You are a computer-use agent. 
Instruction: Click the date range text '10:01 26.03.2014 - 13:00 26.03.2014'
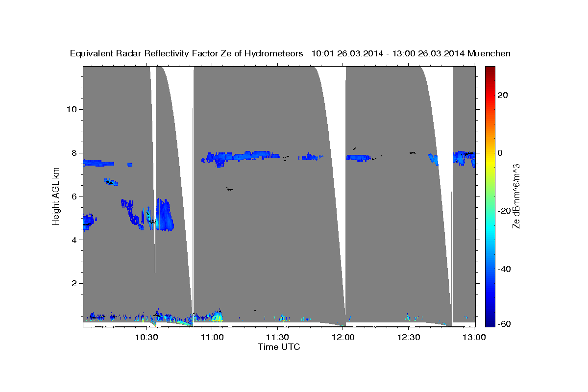coord(388,54)
